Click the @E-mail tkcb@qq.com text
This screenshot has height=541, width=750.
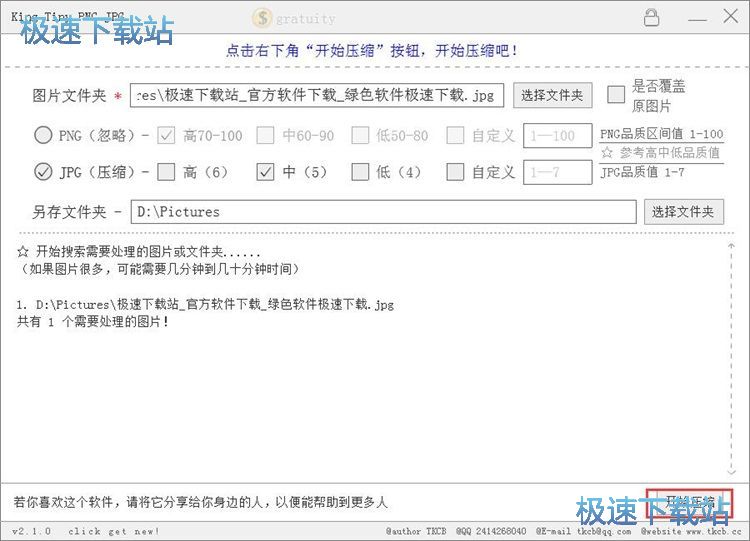click(x=584, y=531)
